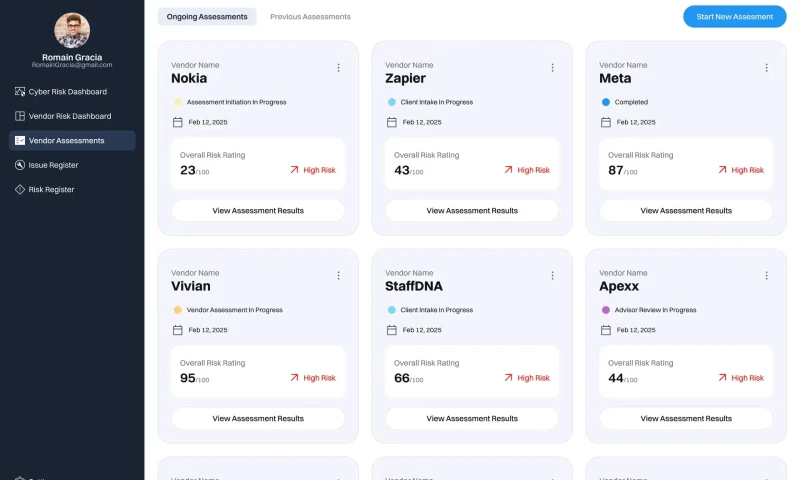Click StaffDNA risk score 66
Viewport: 800px width, 480px height.
tap(402, 378)
